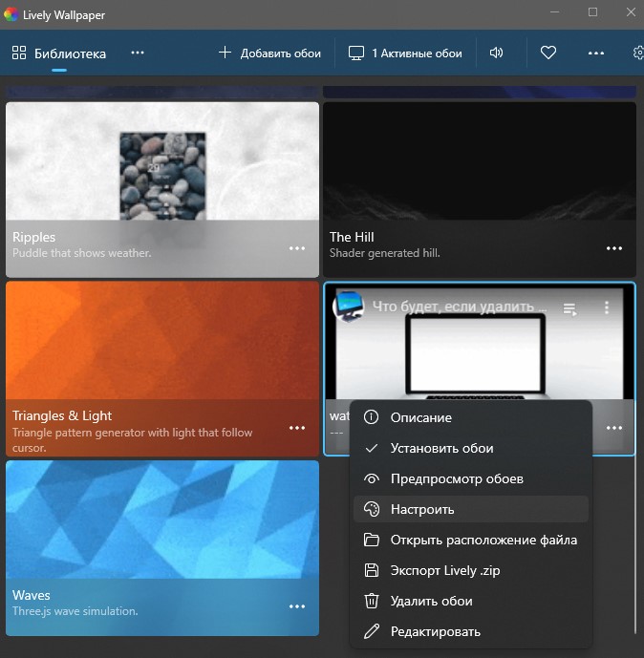Screen dimensions: 644x658
Task: Click 'Shader generated hill.' description
Action: click(384, 253)
